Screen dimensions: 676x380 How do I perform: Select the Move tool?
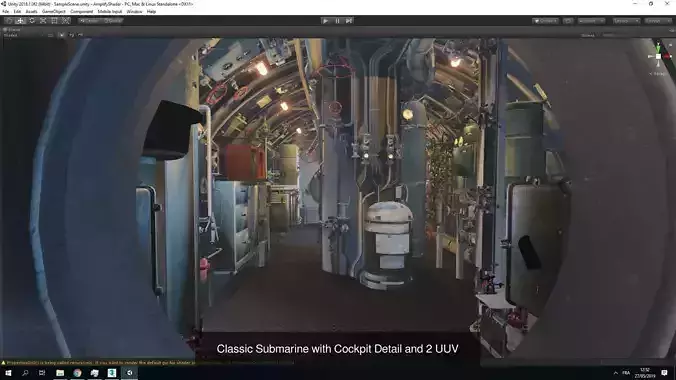[20, 21]
